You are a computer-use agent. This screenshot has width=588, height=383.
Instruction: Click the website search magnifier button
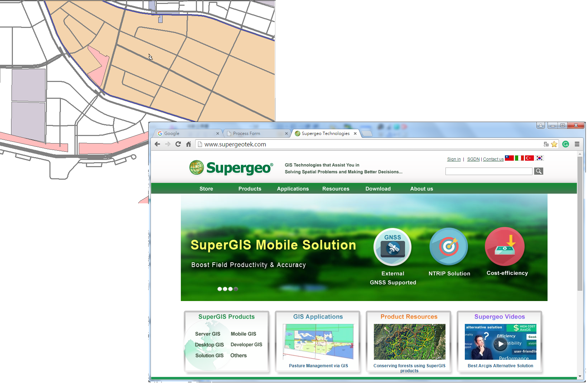pyautogui.click(x=539, y=171)
